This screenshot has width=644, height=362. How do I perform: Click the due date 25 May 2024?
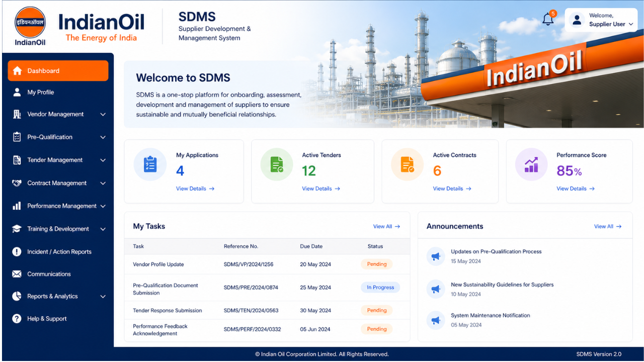[x=315, y=288]
